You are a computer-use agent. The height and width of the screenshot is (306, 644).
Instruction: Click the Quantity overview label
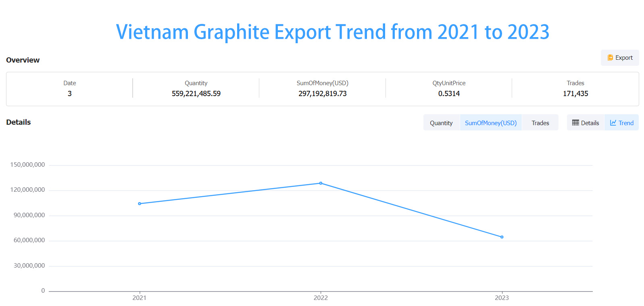tap(196, 83)
